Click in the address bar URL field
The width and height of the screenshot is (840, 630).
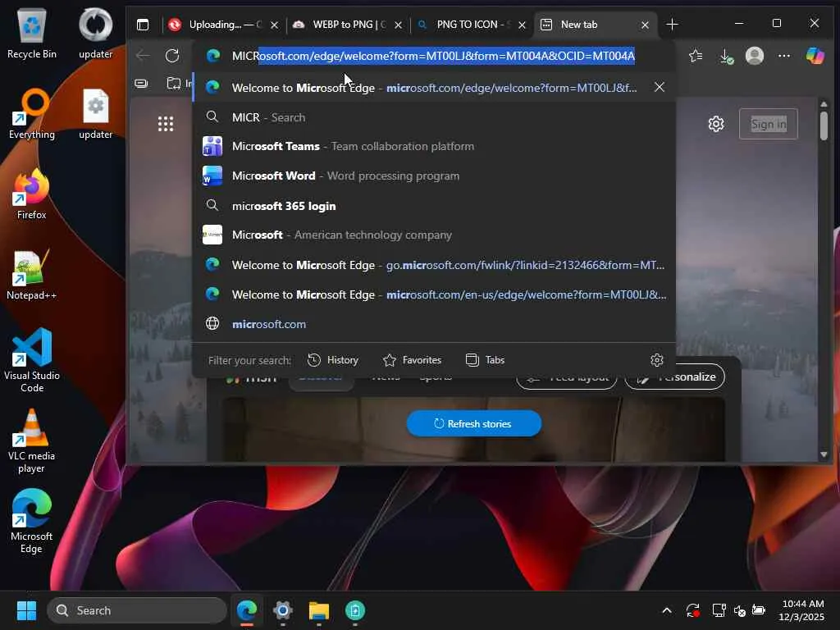(x=434, y=56)
